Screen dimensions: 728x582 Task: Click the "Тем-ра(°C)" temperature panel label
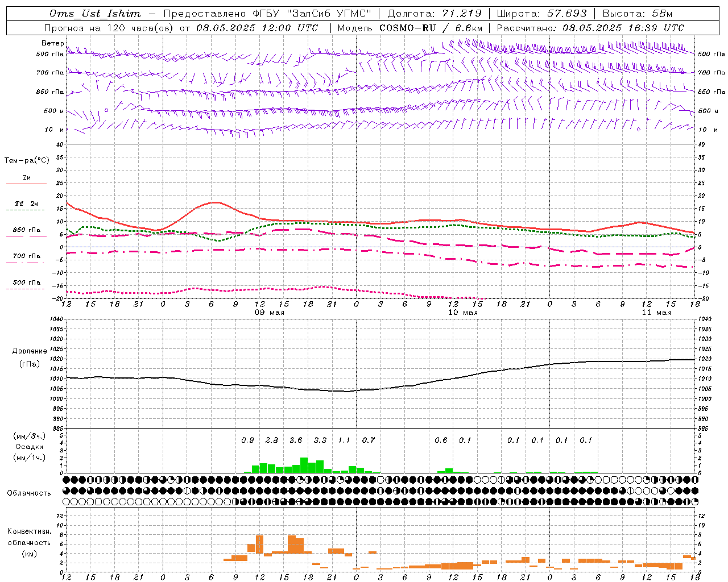pyautogui.click(x=27, y=161)
